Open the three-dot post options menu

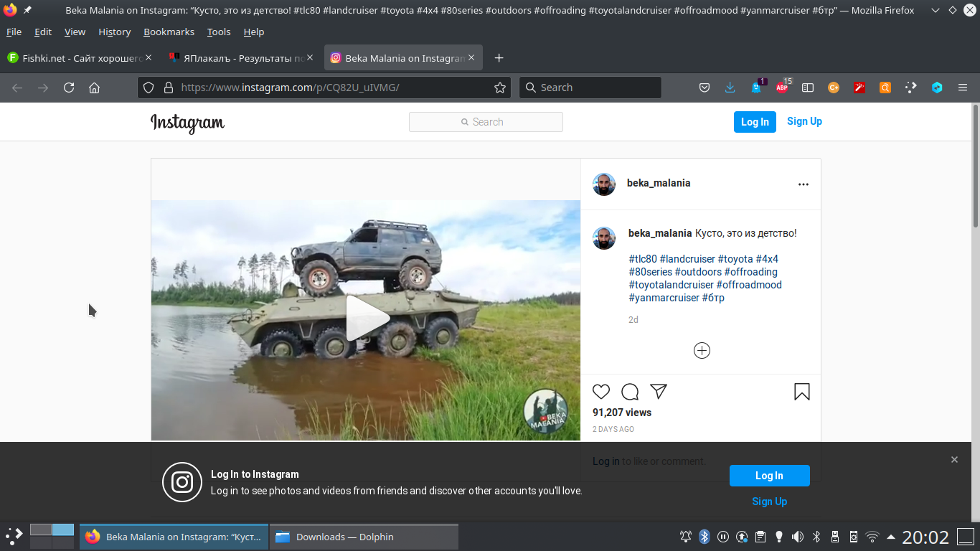[x=803, y=184]
